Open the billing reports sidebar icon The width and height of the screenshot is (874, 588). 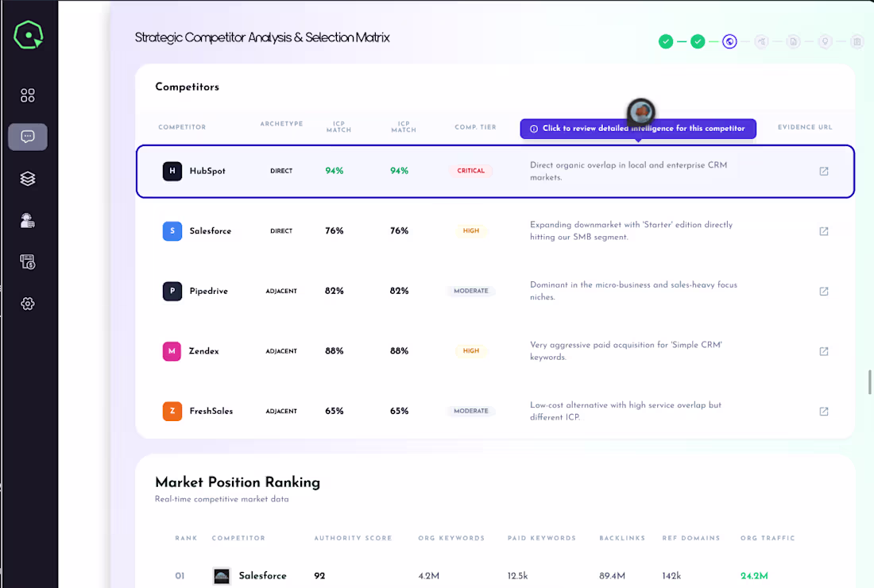[27, 261]
